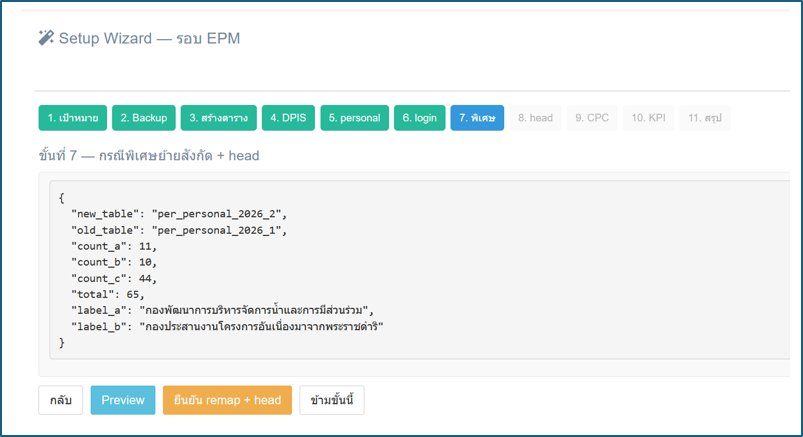Image resolution: width=803 pixels, height=437 pixels.
Task: Jump to the 4. DPIS step
Action: tap(288, 118)
